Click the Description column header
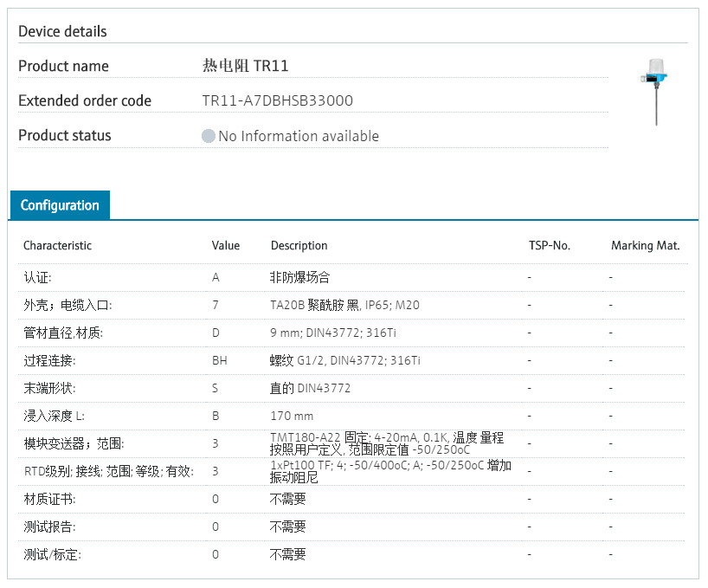708x588 pixels. pos(299,246)
